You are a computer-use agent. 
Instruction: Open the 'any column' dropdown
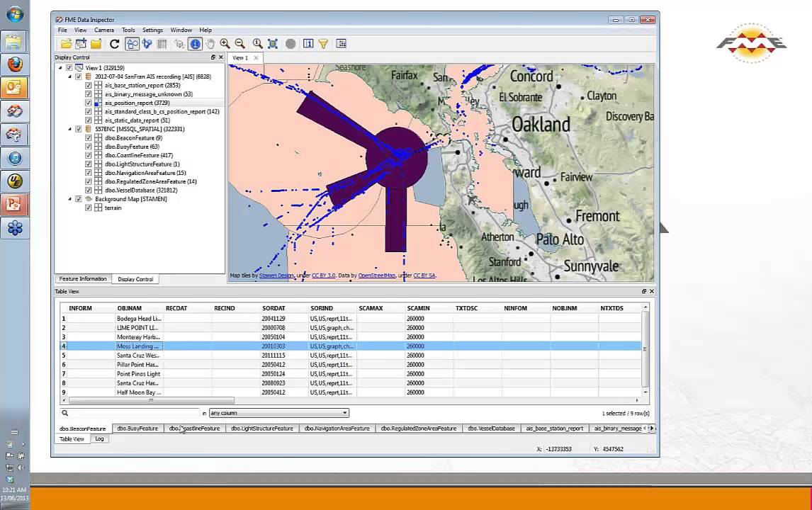pos(278,413)
